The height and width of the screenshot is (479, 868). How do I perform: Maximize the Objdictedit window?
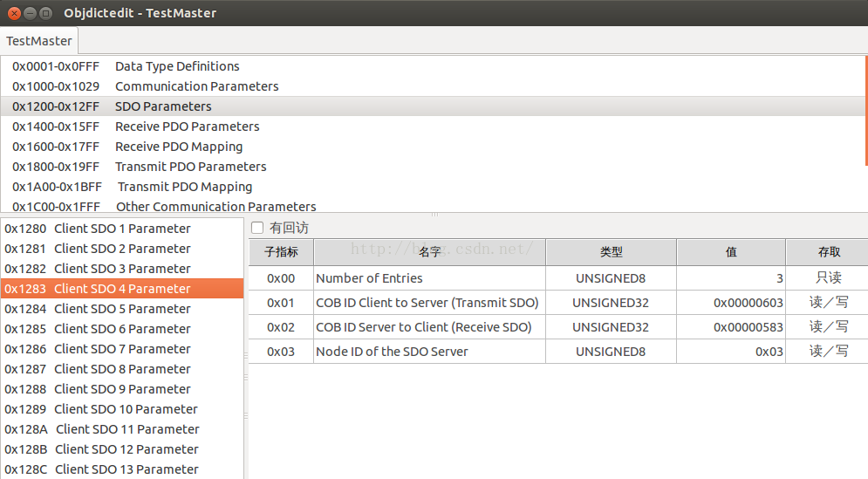(x=46, y=13)
